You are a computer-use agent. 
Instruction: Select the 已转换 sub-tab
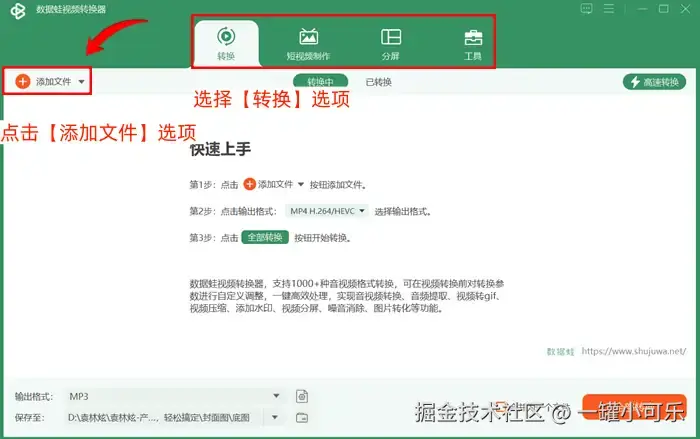point(379,82)
